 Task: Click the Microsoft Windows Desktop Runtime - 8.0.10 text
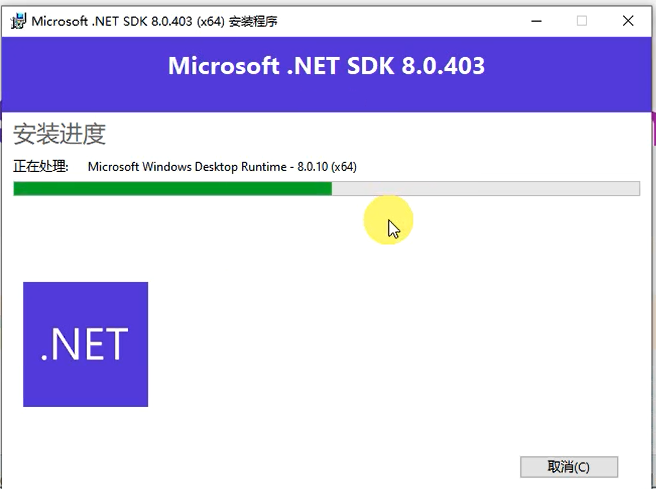[222, 166]
